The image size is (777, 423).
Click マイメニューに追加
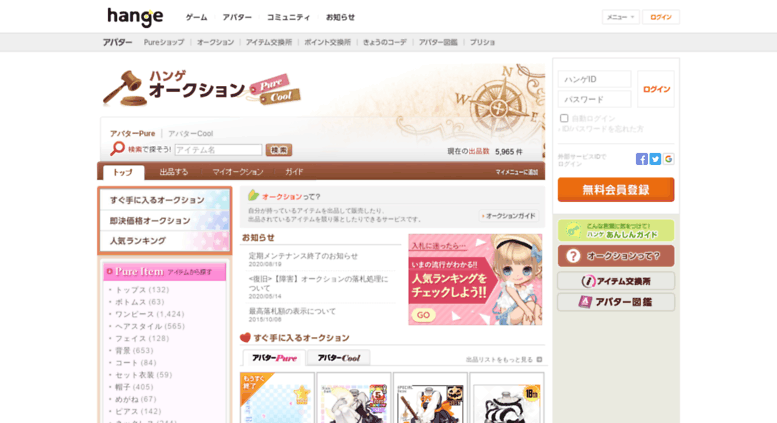point(516,172)
